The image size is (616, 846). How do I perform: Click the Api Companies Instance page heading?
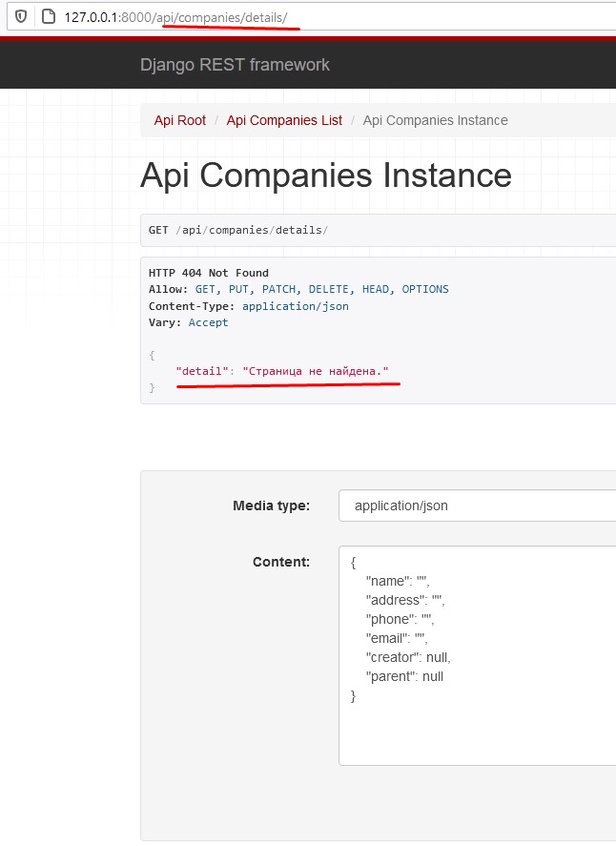(x=326, y=175)
